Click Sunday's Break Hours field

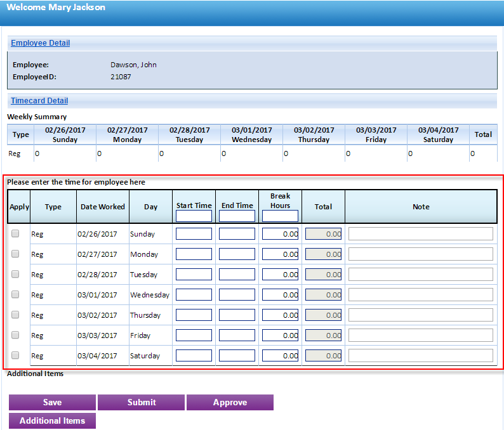[x=281, y=234]
